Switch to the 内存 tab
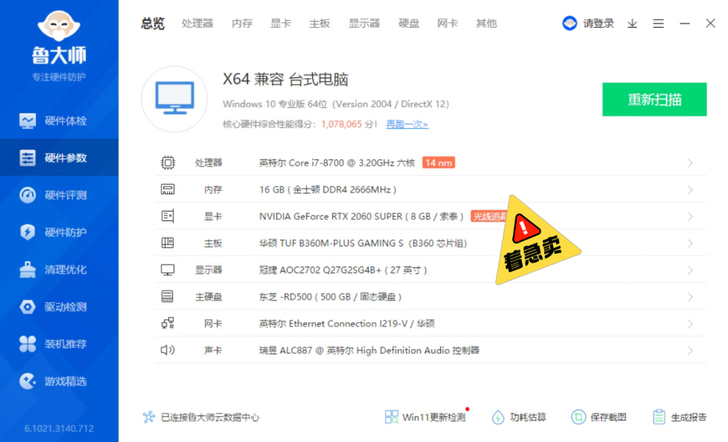Screen dimensions: 728x442 [x=242, y=23]
